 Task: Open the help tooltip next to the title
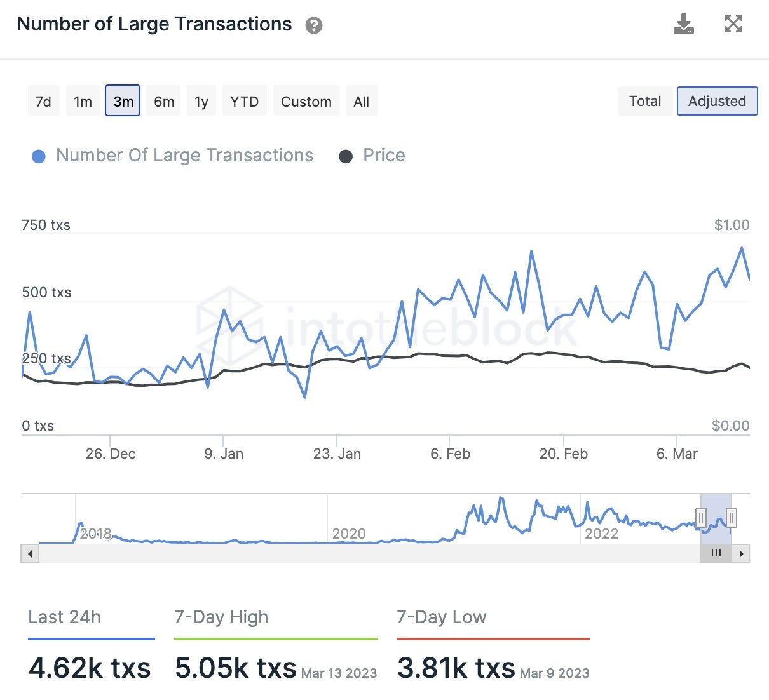[x=313, y=27]
